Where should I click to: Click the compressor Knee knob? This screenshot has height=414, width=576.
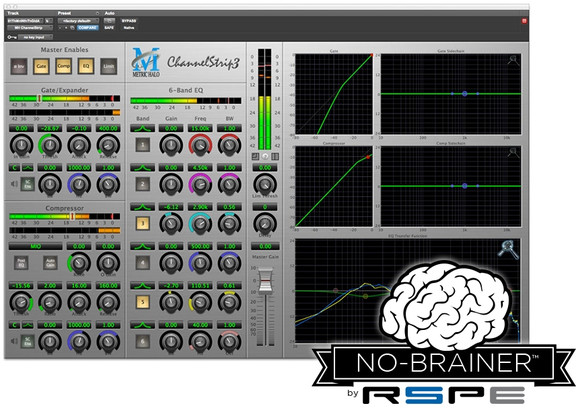click(x=79, y=263)
